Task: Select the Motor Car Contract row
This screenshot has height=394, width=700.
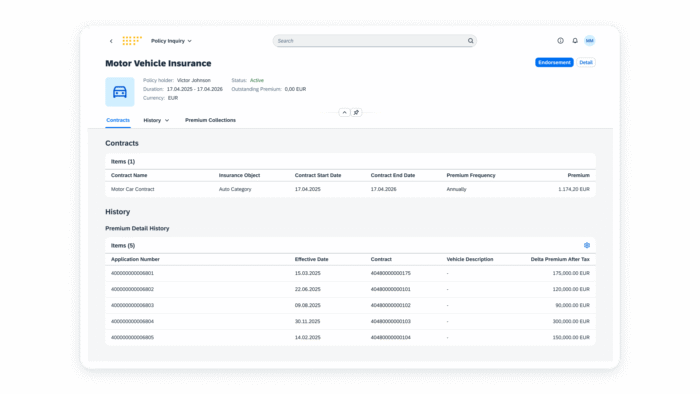Action: (350, 189)
